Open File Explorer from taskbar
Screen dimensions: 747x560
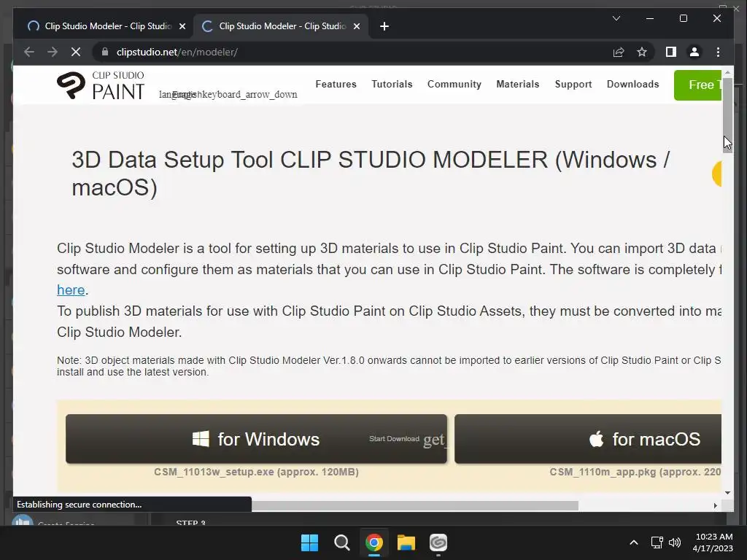406,542
